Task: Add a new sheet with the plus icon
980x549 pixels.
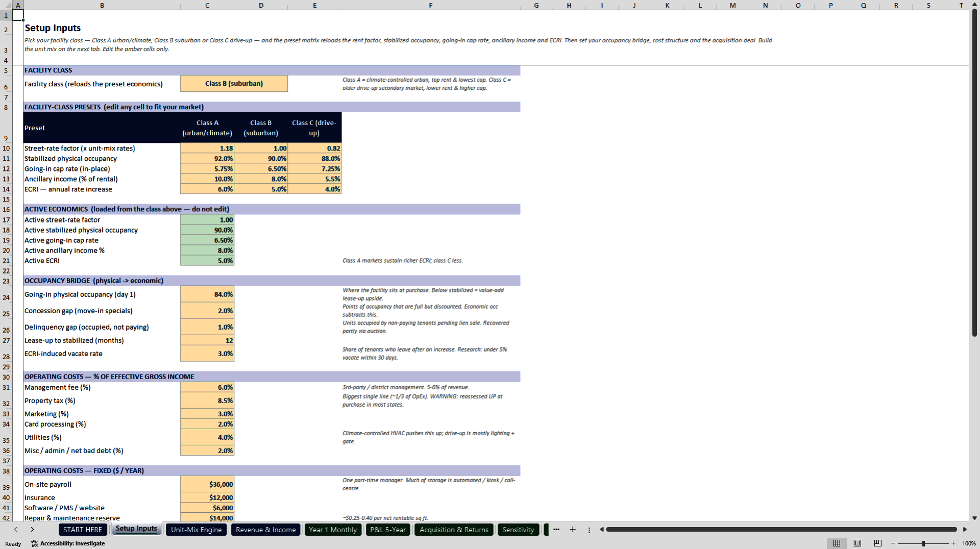Action: [x=573, y=530]
